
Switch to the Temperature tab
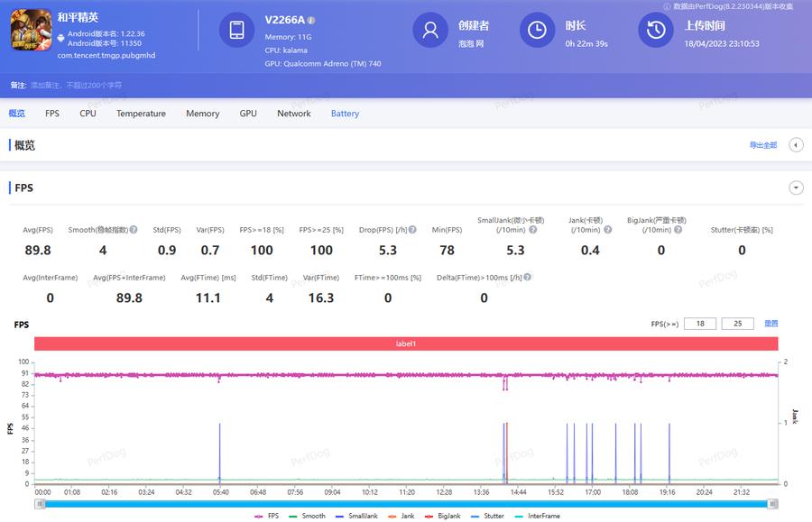pos(141,114)
